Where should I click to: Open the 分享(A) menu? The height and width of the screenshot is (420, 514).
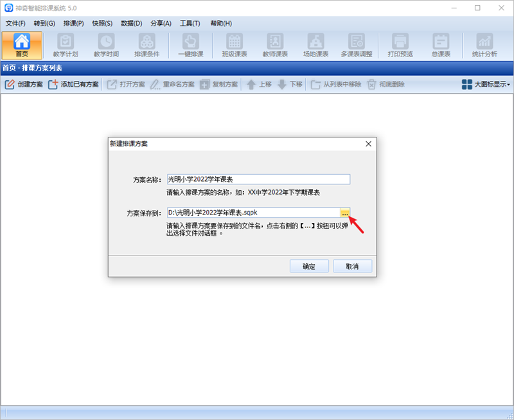[x=161, y=23]
